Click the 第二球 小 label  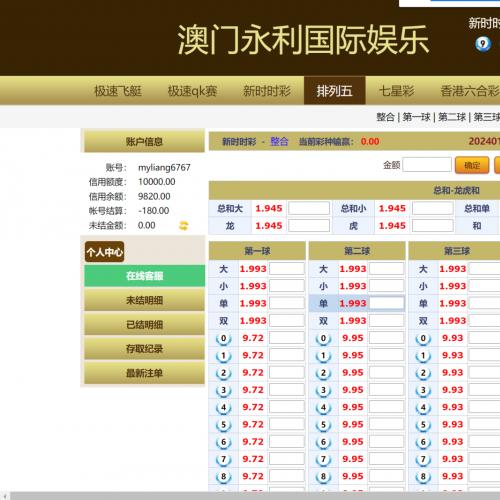pos(323,286)
